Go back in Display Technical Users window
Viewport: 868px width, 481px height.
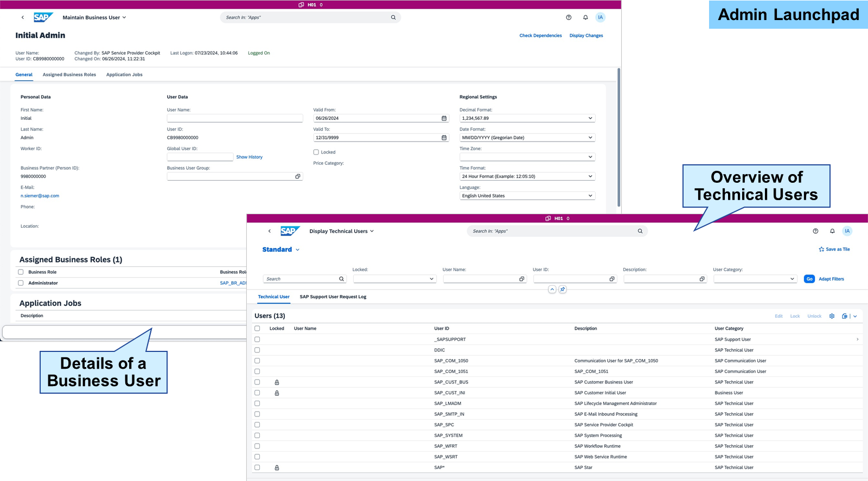tap(270, 231)
